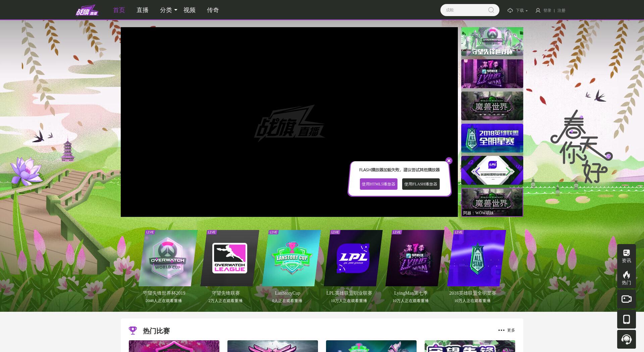Click the 更多 more link

pyautogui.click(x=511, y=330)
